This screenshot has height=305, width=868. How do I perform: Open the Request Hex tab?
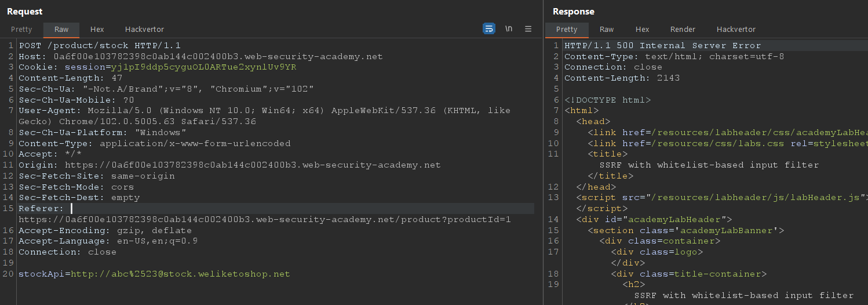coord(97,30)
